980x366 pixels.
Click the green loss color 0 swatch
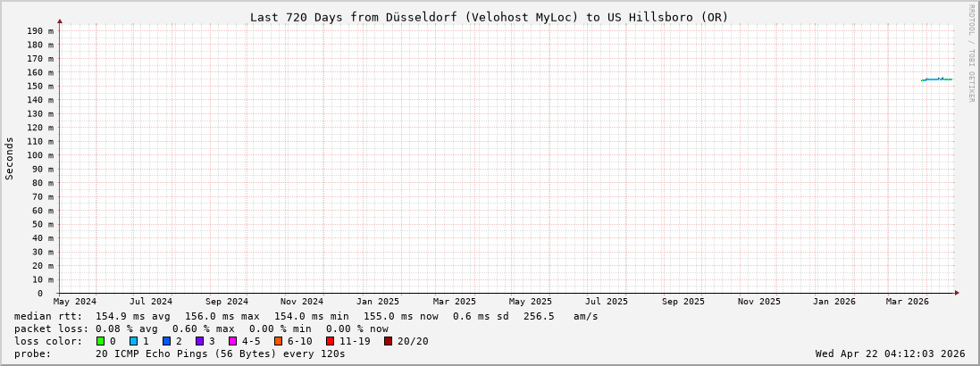point(101,341)
